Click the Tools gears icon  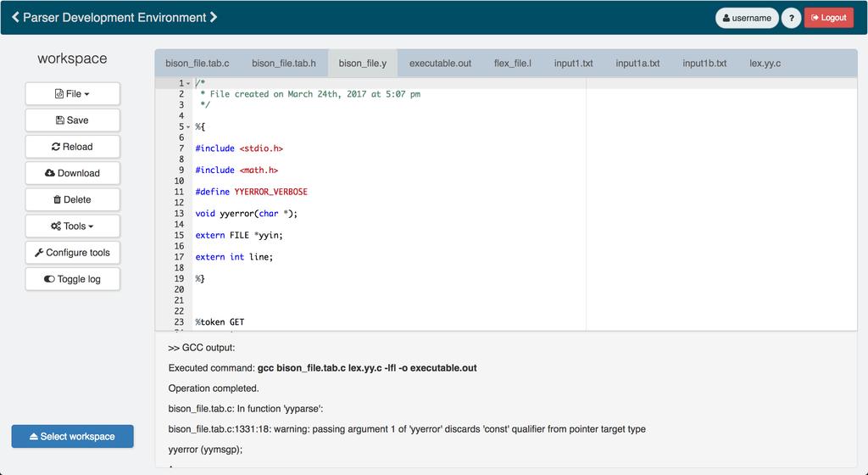tap(56, 226)
